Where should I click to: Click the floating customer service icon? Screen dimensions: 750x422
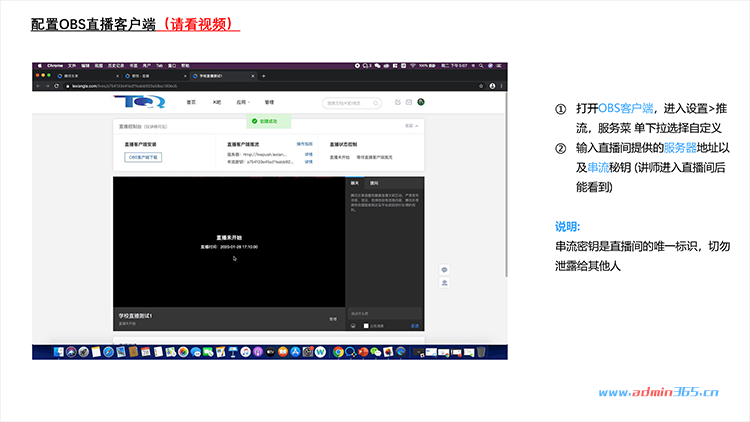[x=444, y=283]
